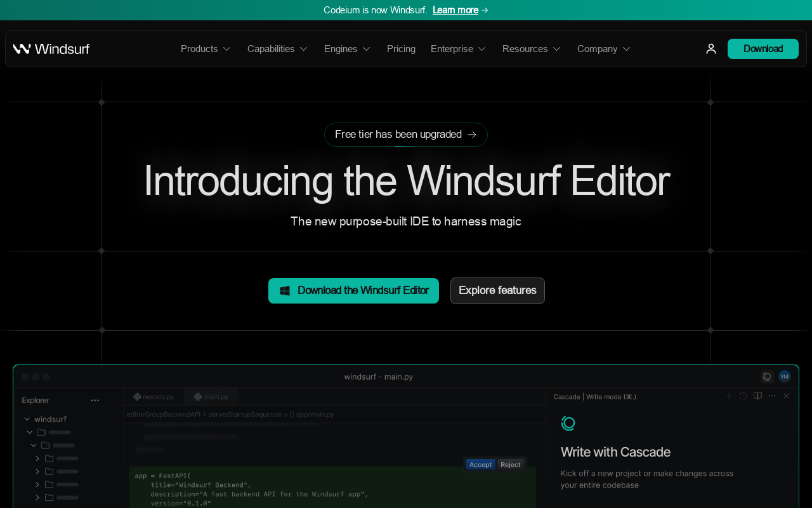Reject the suggested code change

[511, 465]
